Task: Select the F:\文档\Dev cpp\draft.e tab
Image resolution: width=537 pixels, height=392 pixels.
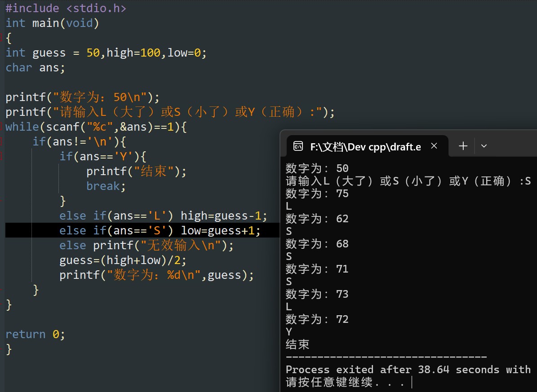Action: pyautogui.click(x=368, y=146)
